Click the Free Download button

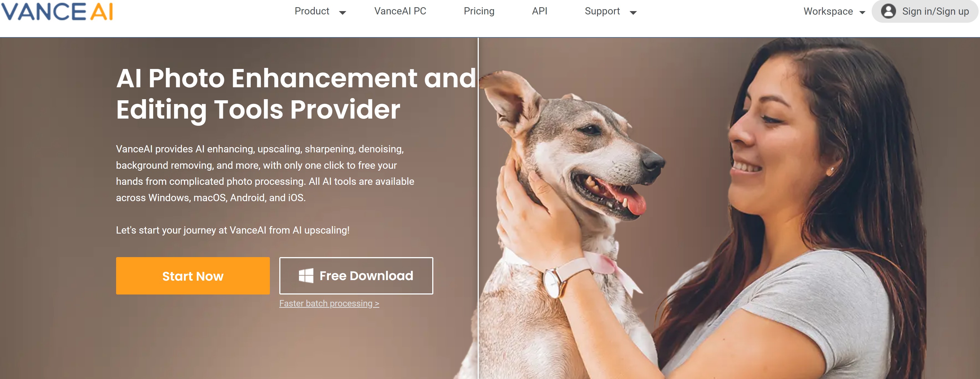[x=356, y=276]
